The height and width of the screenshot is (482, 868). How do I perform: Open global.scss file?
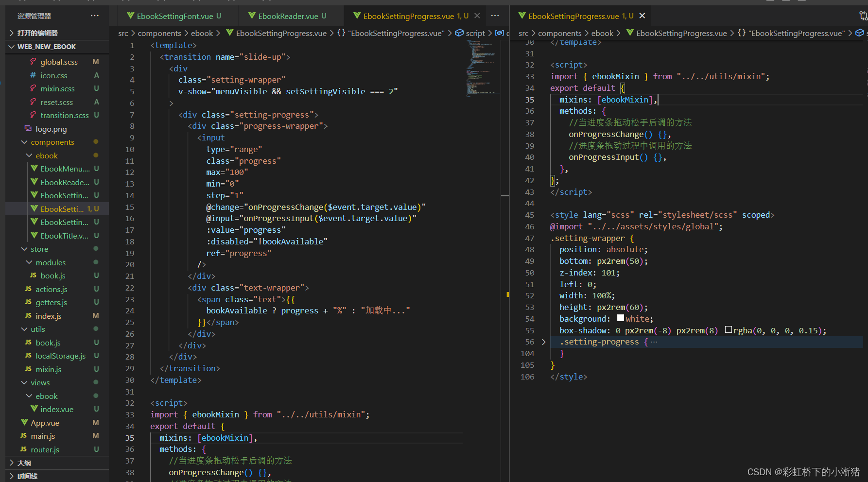(59, 62)
